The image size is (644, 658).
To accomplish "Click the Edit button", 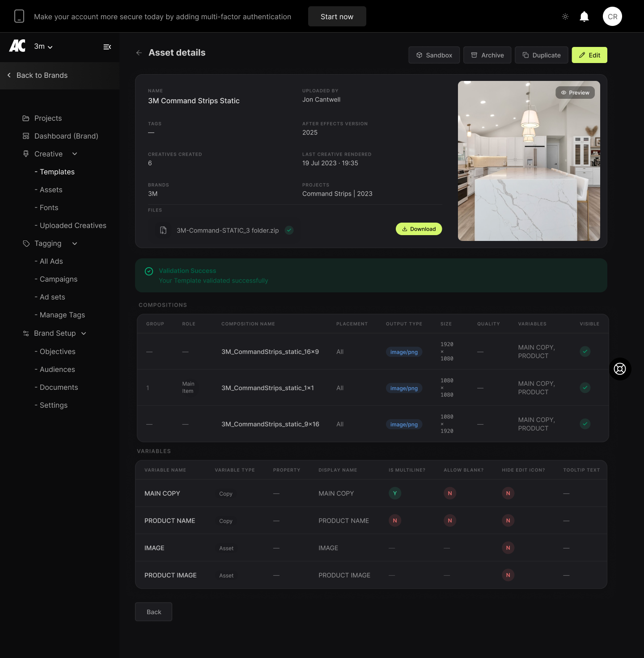I will (x=589, y=55).
